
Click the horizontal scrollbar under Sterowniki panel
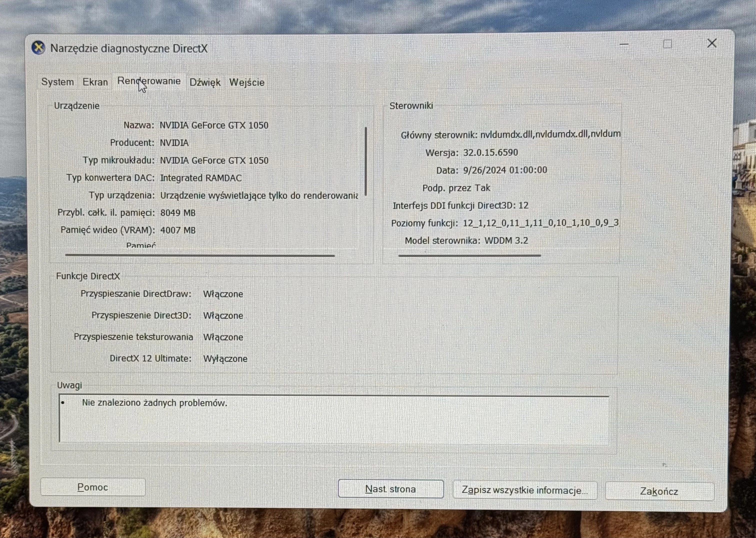click(x=469, y=255)
